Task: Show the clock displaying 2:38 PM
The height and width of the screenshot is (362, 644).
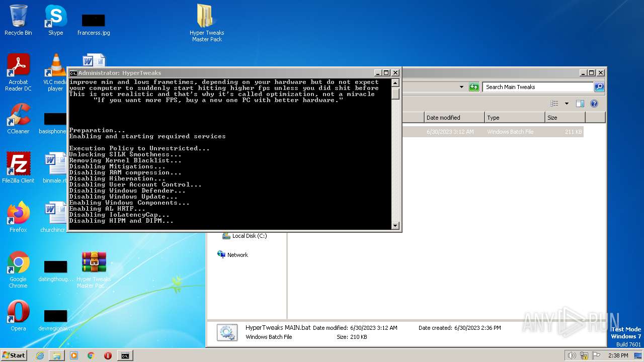Action: [618, 355]
